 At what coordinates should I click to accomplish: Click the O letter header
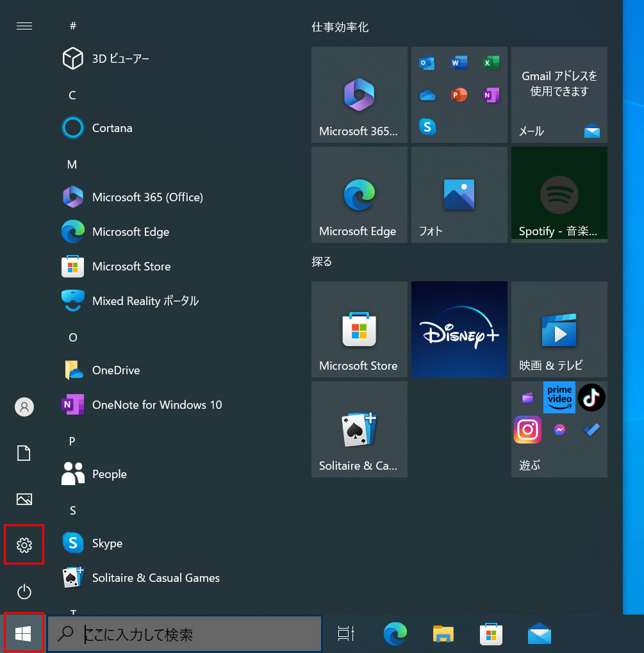73,337
